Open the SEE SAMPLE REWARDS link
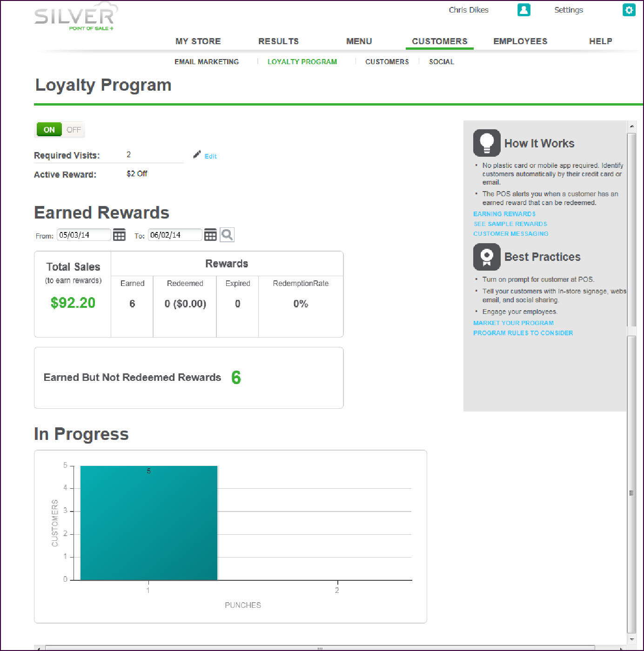 [x=510, y=224]
